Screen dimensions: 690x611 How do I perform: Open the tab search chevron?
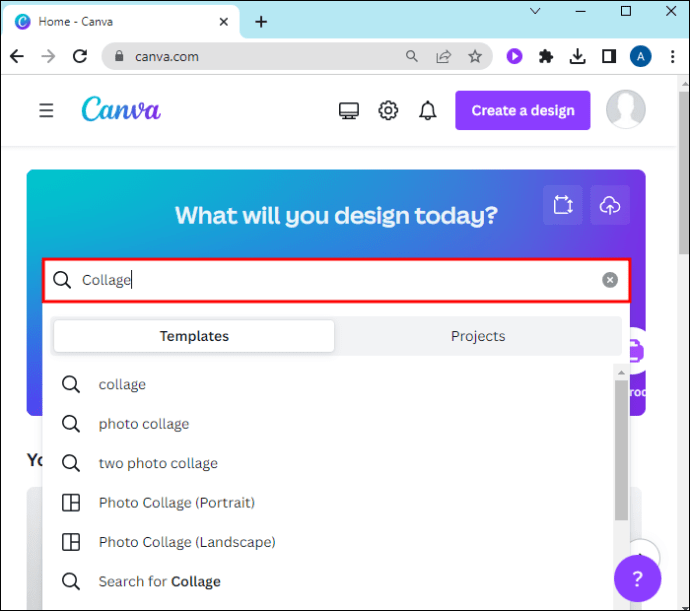535,11
